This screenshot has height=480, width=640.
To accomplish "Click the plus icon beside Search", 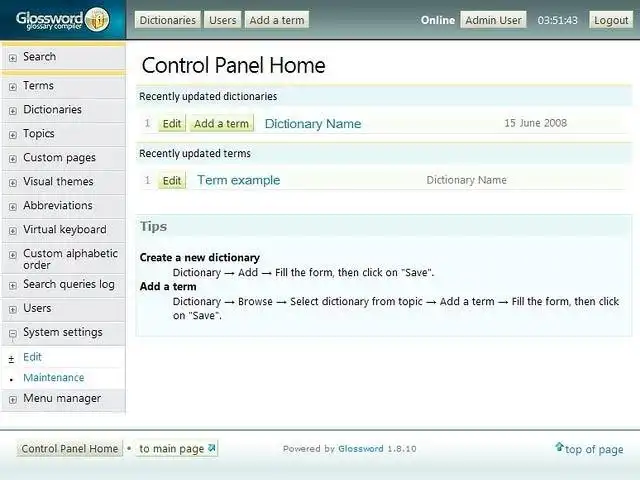I will pyautogui.click(x=13, y=58).
